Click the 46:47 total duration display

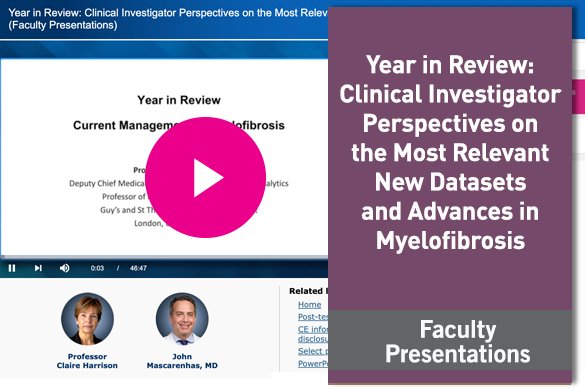coord(138,268)
